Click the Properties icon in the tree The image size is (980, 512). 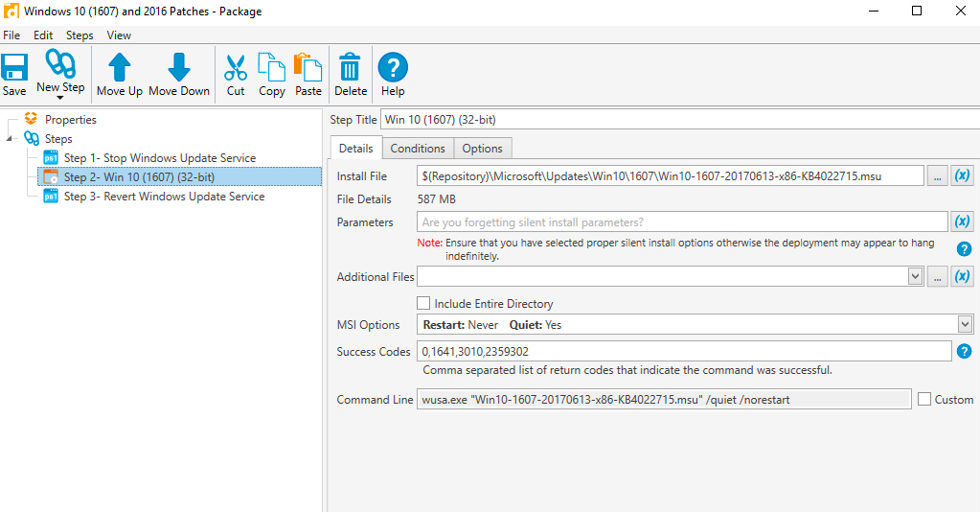[31, 118]
